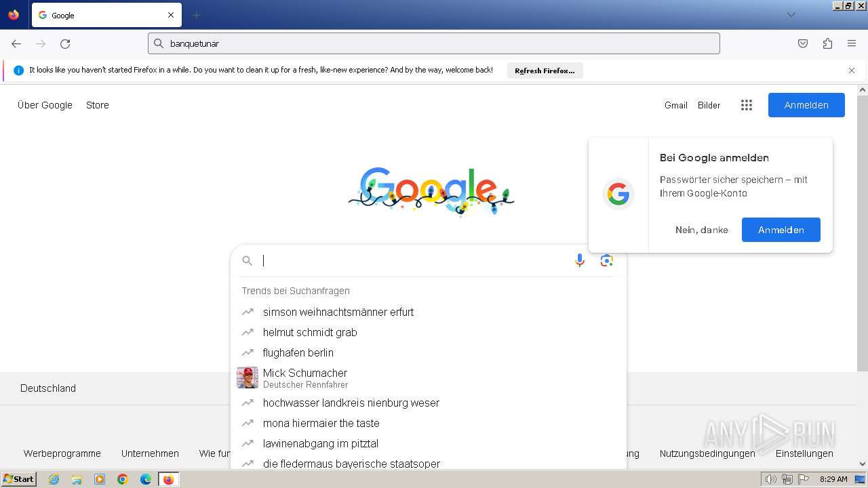
Task: Open the Save to Pocket icon
Action: [x=803, y=43]
